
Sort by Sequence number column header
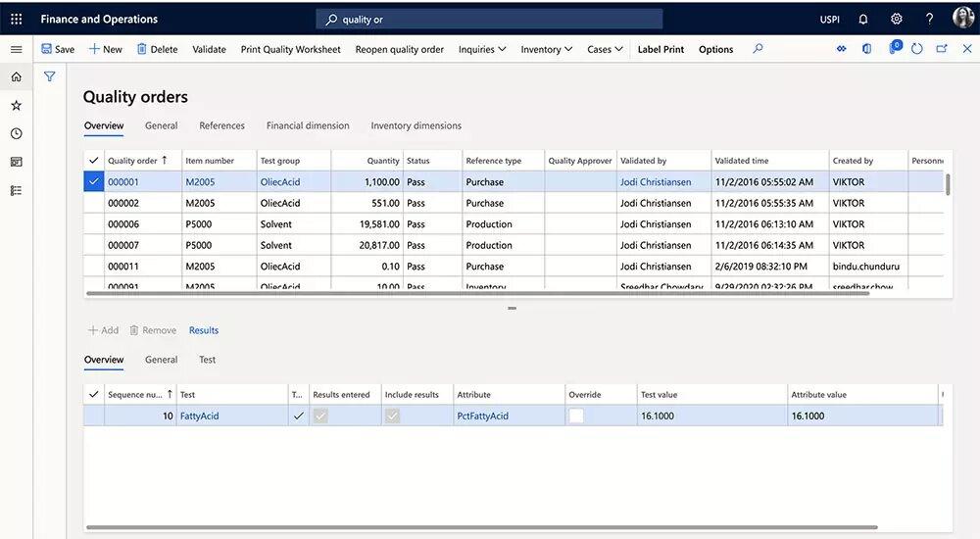(140, 395)
